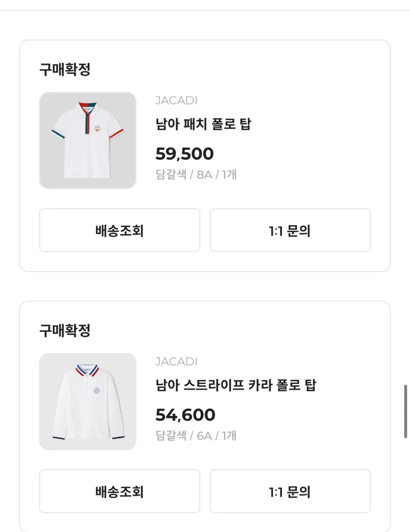410x532 pixels.
Task: Click the JACADI brand above 남아 패치 폴로 탑
Action: (x=176, y=100)
